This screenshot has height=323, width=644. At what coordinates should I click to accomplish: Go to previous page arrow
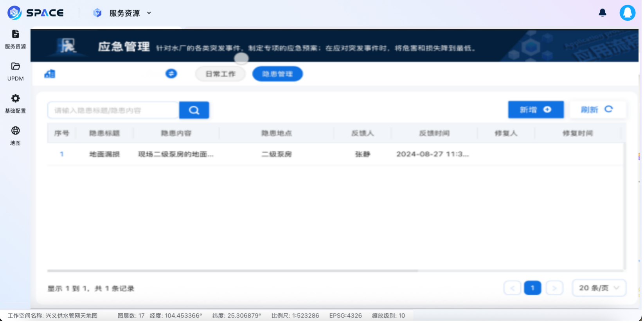[x=513, y=288]
